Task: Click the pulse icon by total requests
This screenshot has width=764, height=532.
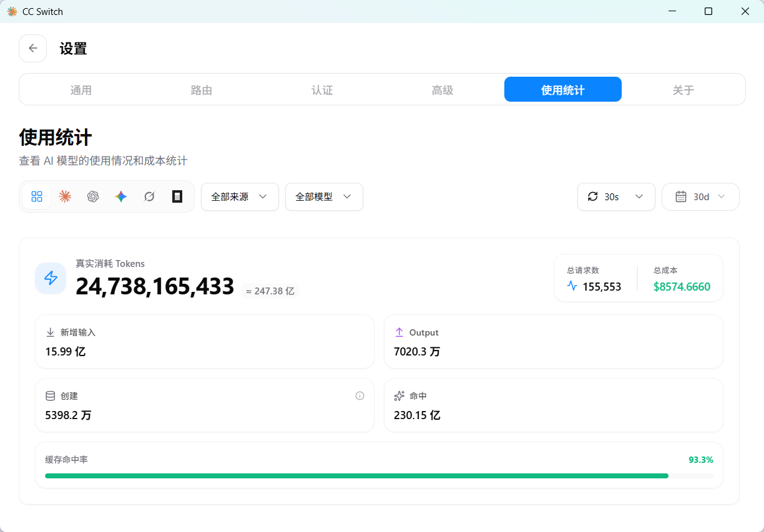Action: (x=572, y=286)
